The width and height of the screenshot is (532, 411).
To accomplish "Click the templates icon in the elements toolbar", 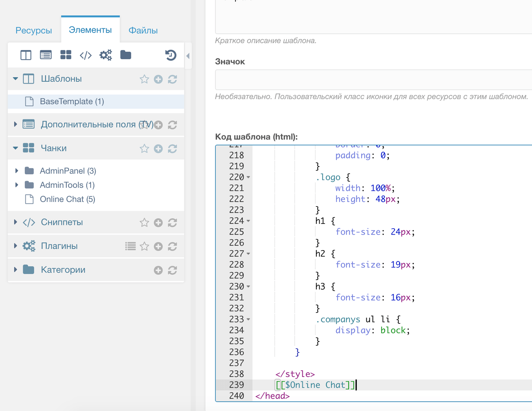I will [26, 55].
